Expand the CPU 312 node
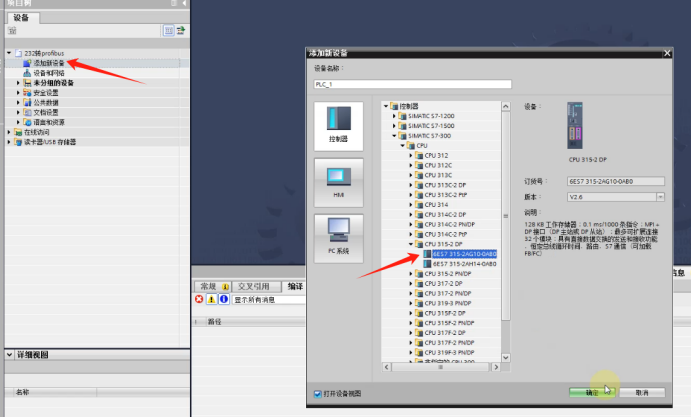The height and width of the screenshot is (418, 692). [x=411, y=155]
